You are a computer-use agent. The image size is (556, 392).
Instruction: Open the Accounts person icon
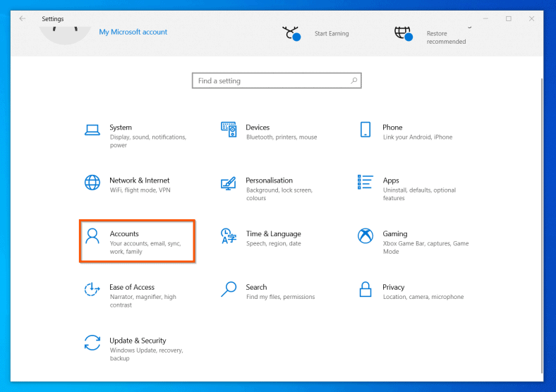point(92,236)
